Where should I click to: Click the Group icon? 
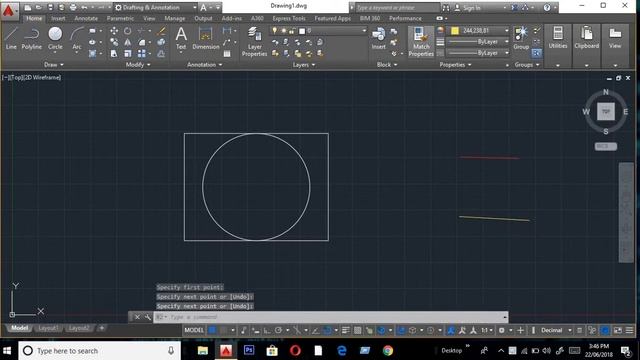tap(521, 39)
